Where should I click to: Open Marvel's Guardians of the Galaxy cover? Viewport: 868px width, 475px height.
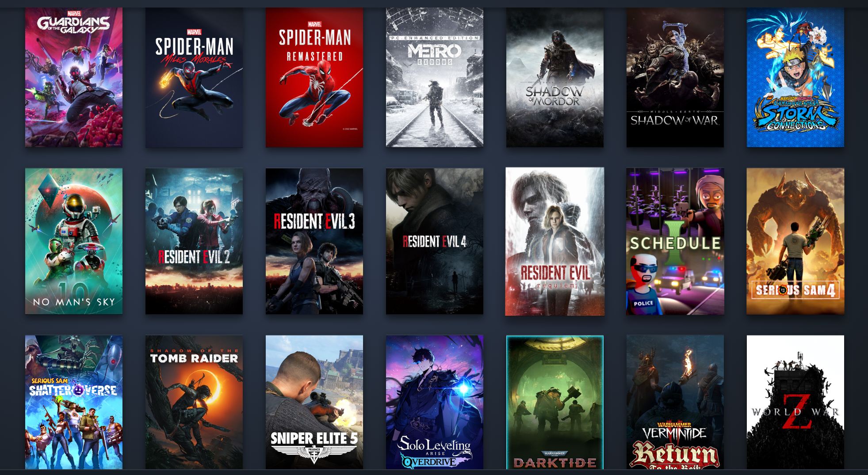[74, 77]
